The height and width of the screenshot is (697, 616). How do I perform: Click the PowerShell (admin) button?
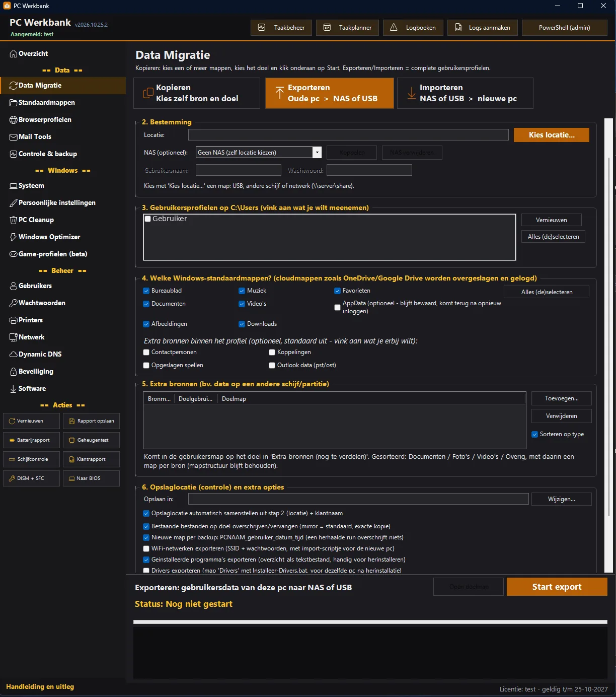(x=564, y=28)
